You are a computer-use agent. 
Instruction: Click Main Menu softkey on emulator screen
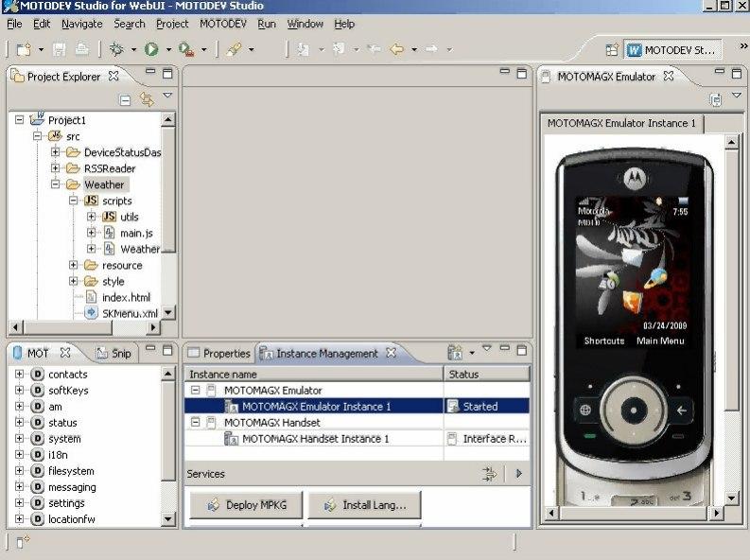(x=660, y=341)
